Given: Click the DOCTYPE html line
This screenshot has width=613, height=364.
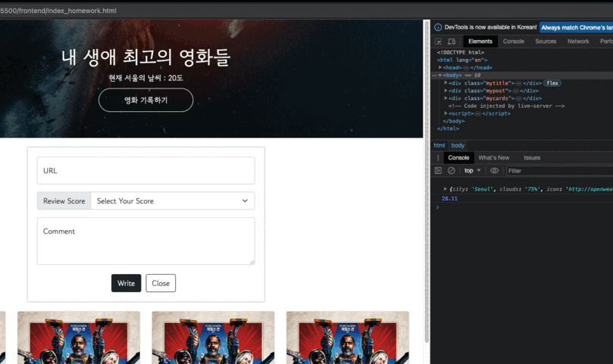Looking at the screenshot, I should [x=461, y=52].
